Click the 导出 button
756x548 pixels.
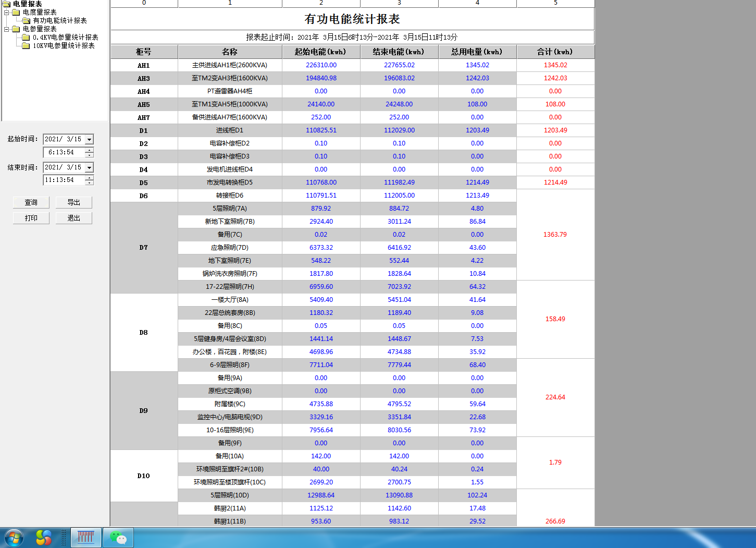tap(74, 202)
